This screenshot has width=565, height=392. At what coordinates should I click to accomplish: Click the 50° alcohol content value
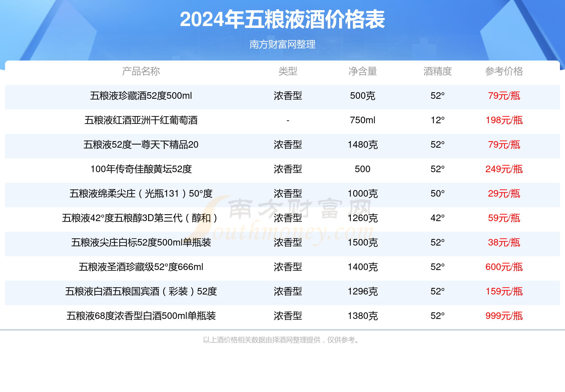438,193
